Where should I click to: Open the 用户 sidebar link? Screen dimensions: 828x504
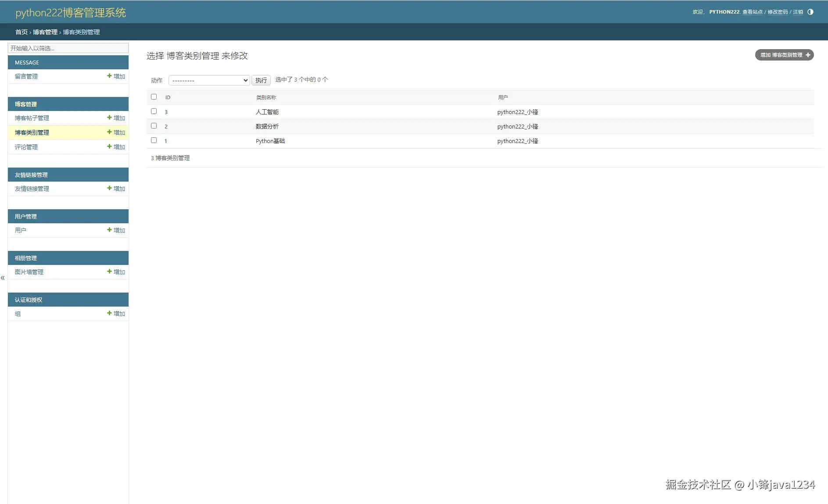tap(21, 230)
